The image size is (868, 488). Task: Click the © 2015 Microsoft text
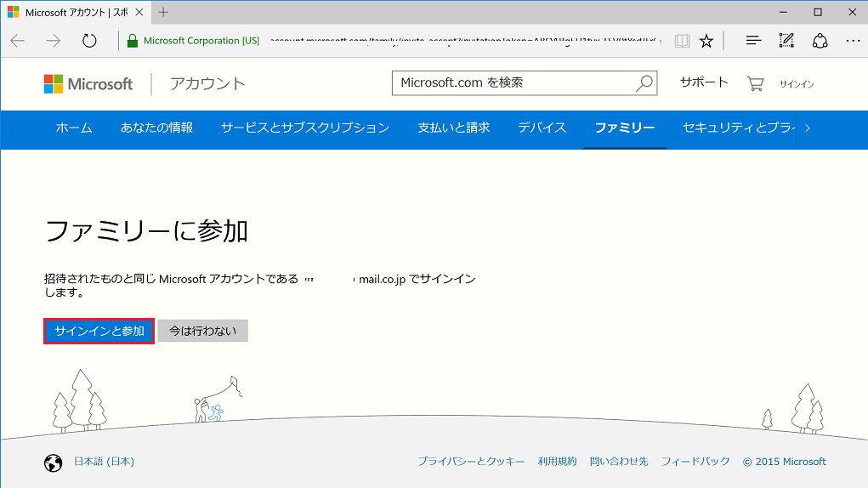tap(785, 462)
